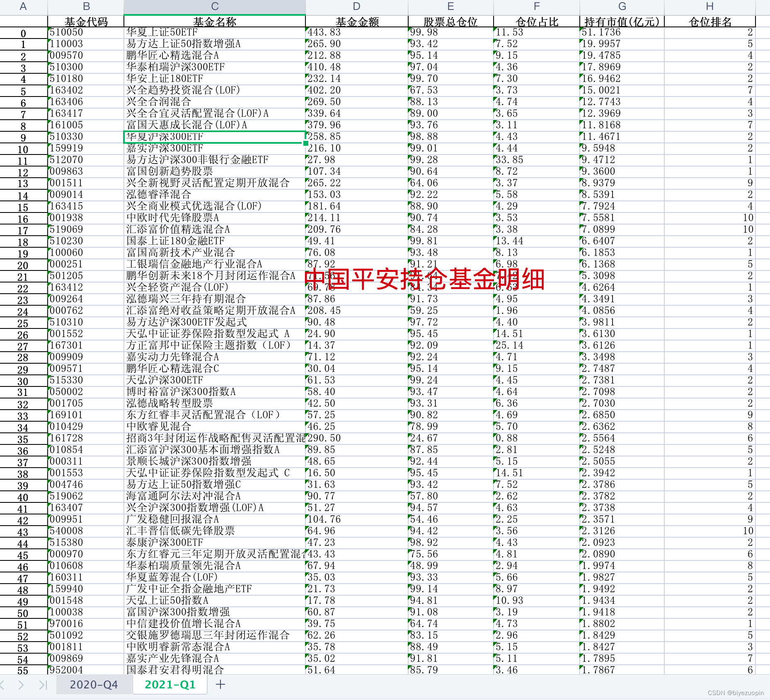Select cell 华夏上证50ETF

click(x=215, y=32)
